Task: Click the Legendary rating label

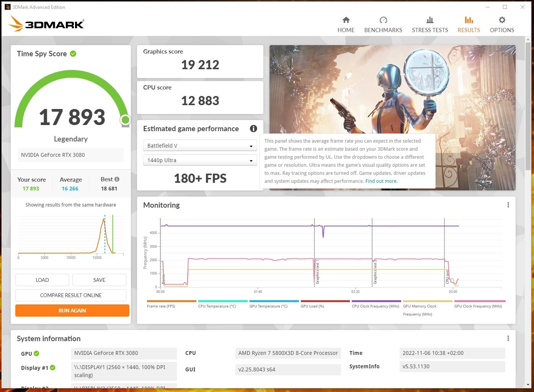Action: tap(71, 139)
